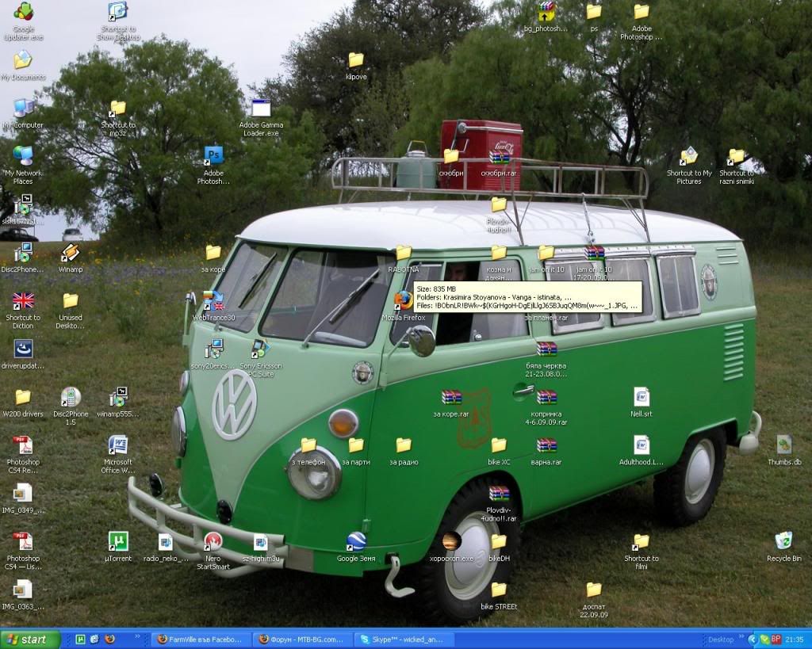
Task: Click the Start button
Action: coord(29,639)
